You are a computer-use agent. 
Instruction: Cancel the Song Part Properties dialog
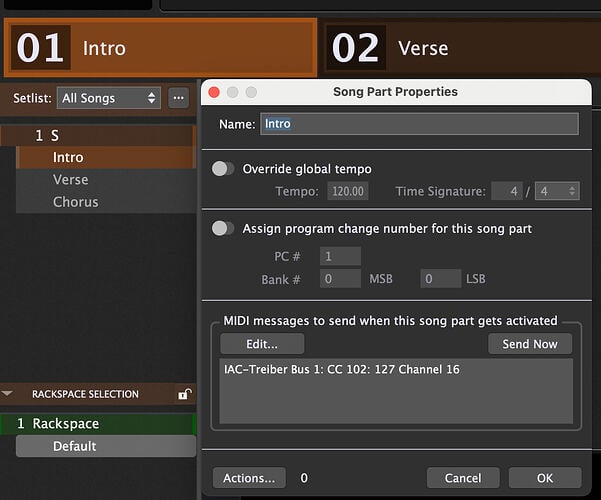463,478
